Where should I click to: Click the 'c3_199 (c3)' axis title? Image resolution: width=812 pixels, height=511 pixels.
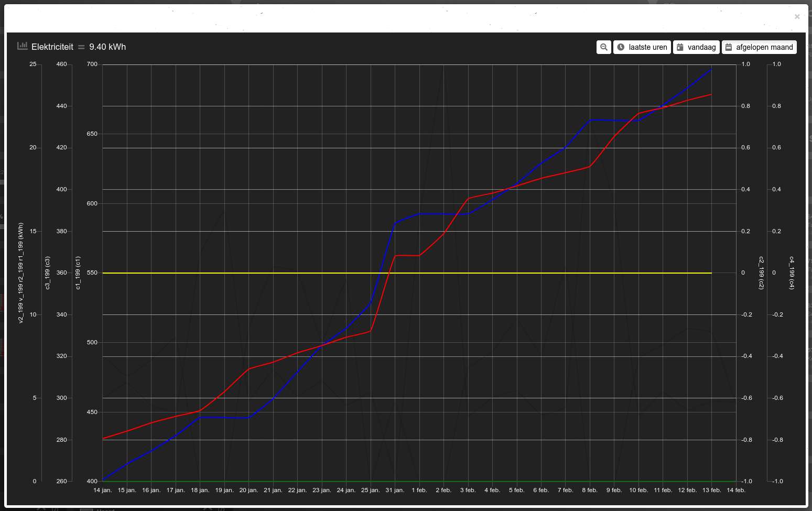click(x=48, y=273)
